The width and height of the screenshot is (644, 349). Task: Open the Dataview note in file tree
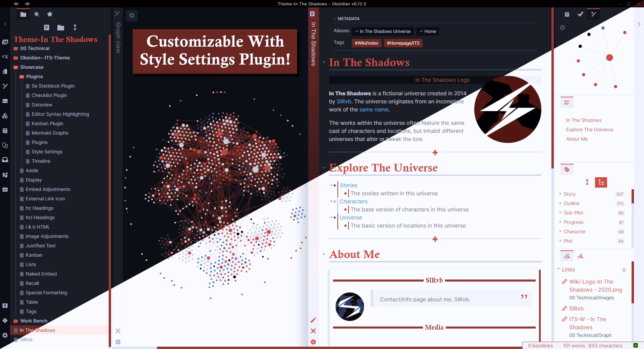click(42, 105)
